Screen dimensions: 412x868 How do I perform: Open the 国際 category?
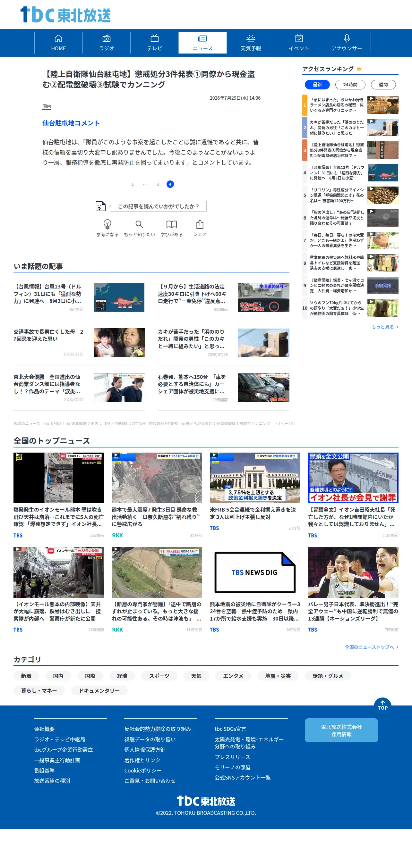point(90,676)
